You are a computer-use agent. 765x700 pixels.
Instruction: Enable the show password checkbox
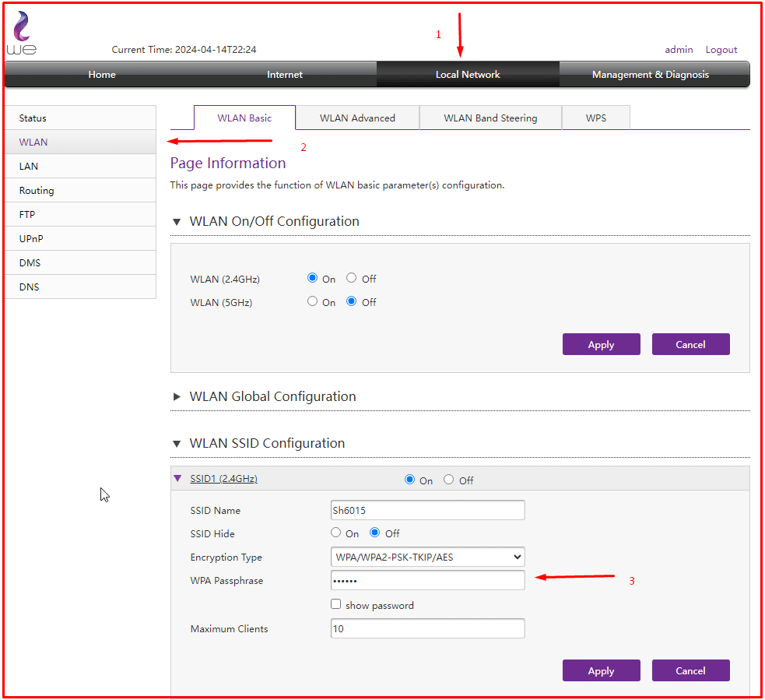pyautogui.click(x=336, y=604)
